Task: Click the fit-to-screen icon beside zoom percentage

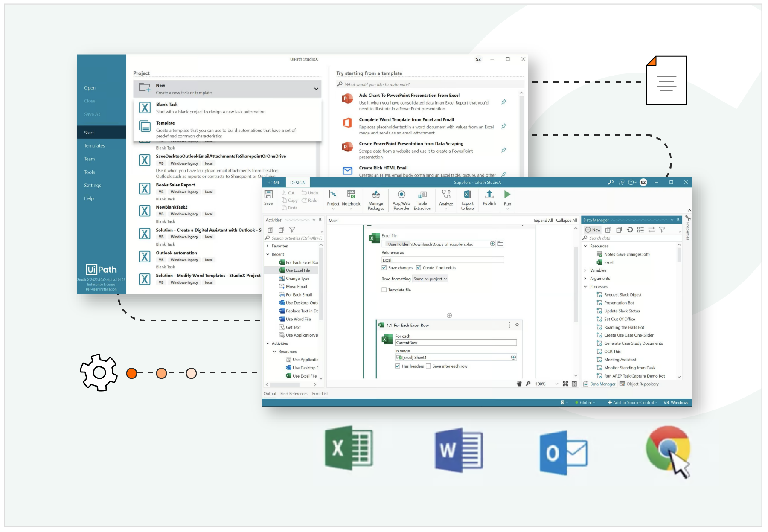Action: click(565, 384)
